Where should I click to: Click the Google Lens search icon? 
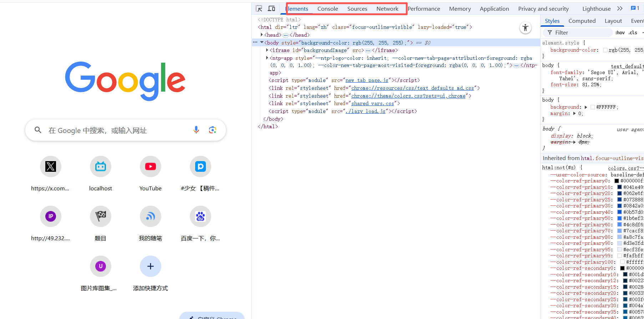(x=213, y=130)
